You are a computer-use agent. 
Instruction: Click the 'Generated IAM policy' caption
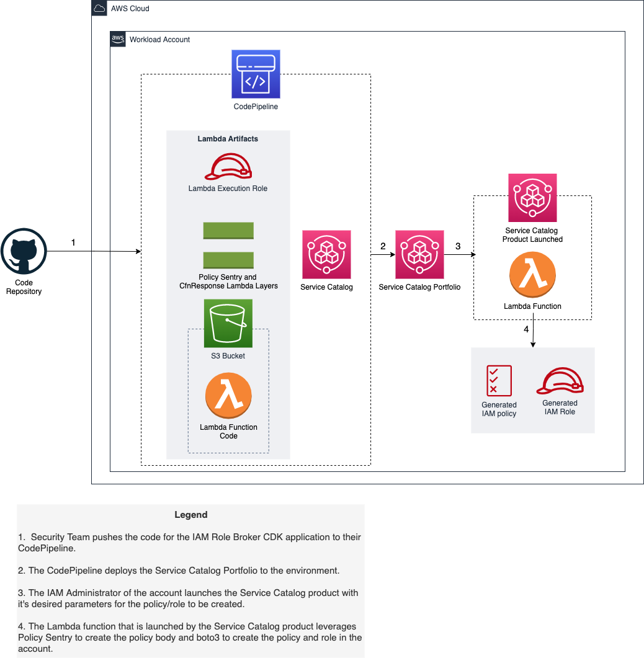click(499, 409)
